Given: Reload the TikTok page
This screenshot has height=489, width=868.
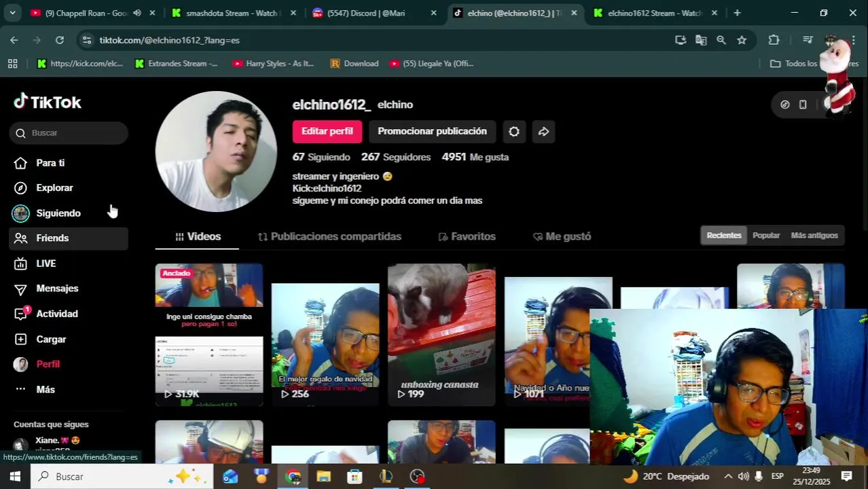Looking at the screenshot, I should [60, 40].
